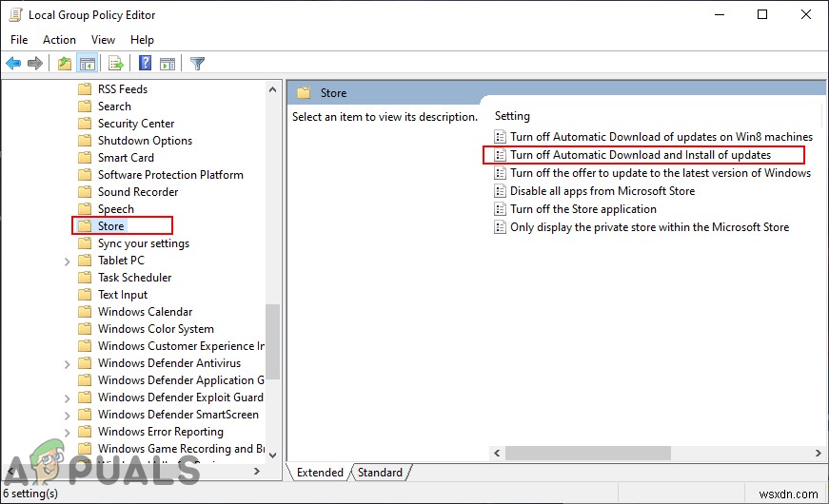The height and width of the screenshot is (504, 829).
Task: Click tree pane scroll up arrow
Action: (x=273, y=89)
